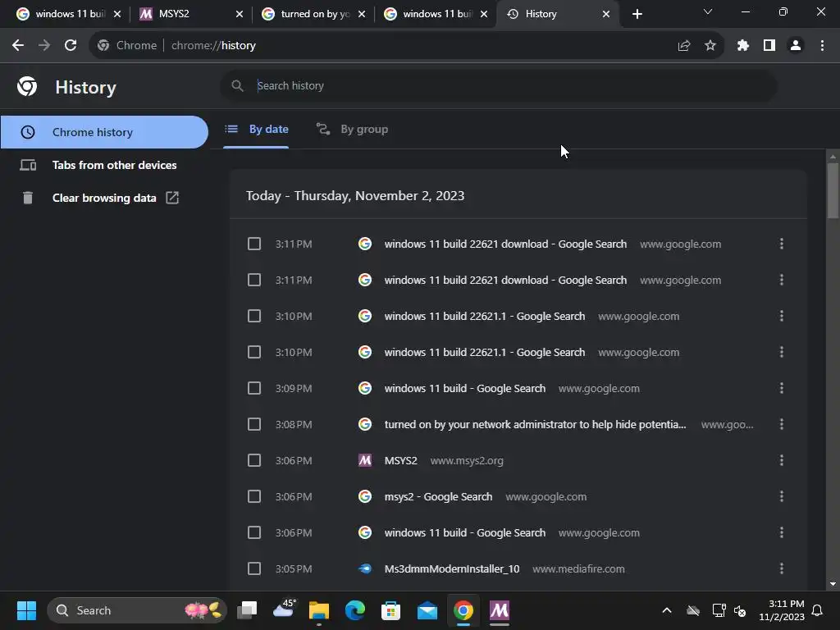
Task: Launch Microsoft Edge from taskbar
Action: [354, 610]
